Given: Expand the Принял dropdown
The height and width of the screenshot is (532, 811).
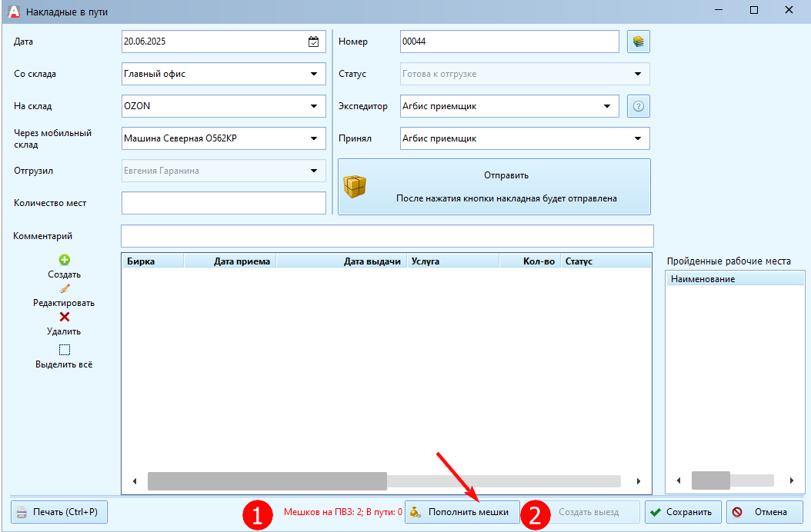Looking at the screenshot, I should click(x=638, y=138).
